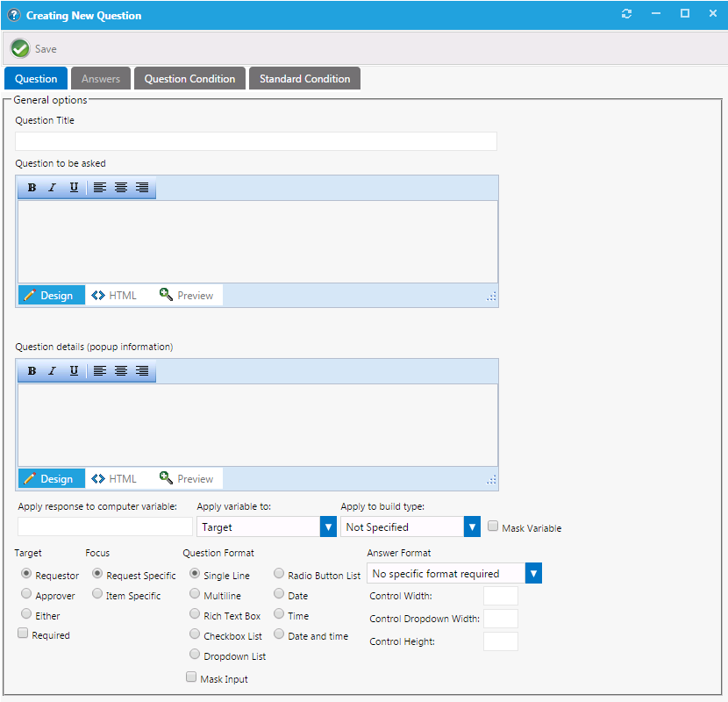The image size is (728, 702).
Task: Click the help icon in the title bar
Action: (x=13, y=13)
